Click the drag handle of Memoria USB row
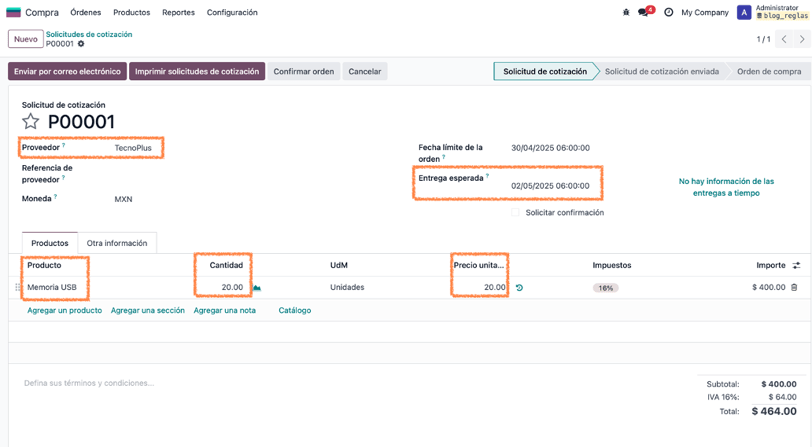This screenshot has width=812, height=448. (x=18, y=287)
